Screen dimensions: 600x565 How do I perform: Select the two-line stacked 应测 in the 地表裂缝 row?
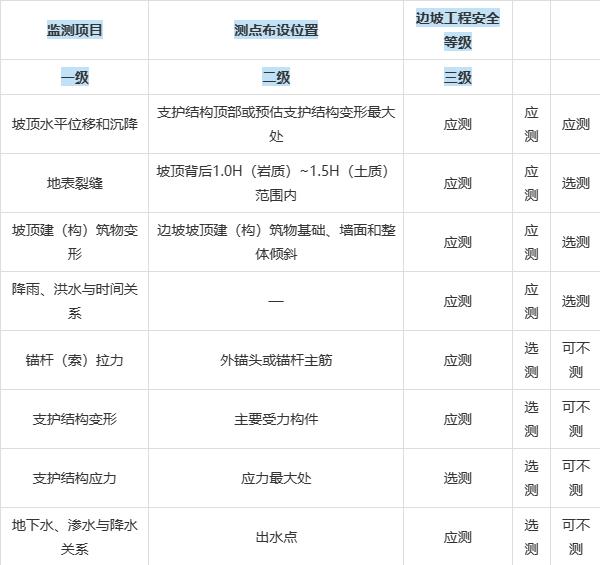[531, 183]
